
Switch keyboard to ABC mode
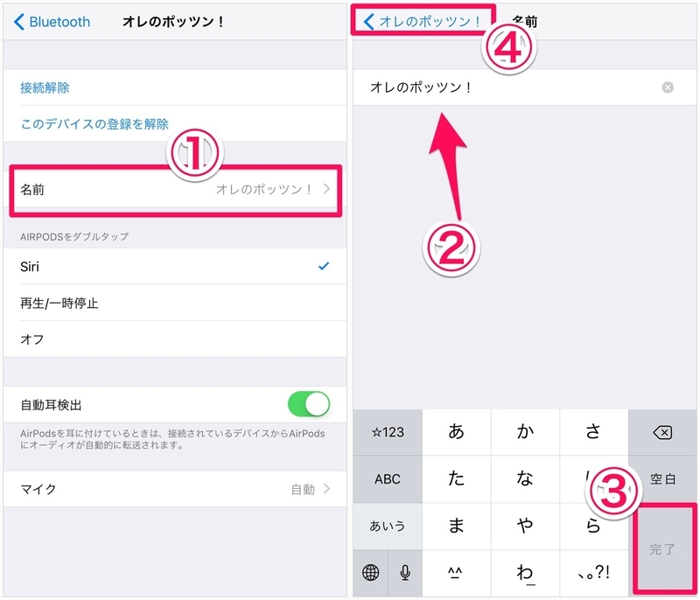(x=388, y=478)
